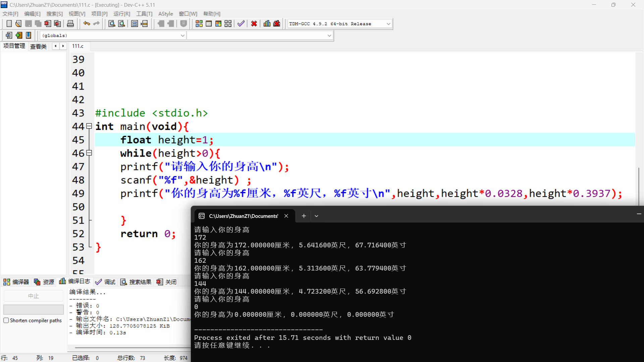Viewport: 644px width, 362px height.
Task: Open the TDM-GCC compiler dropdown
Action: point(388,24)
